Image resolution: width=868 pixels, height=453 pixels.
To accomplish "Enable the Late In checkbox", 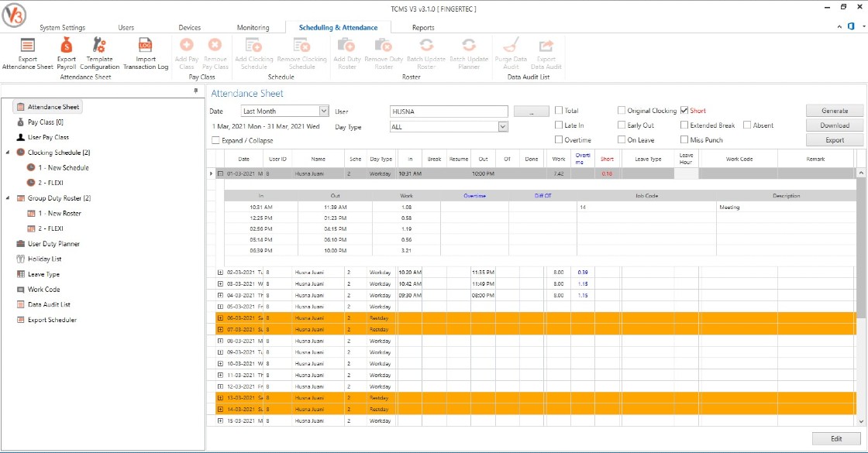I will click(559, 125).
